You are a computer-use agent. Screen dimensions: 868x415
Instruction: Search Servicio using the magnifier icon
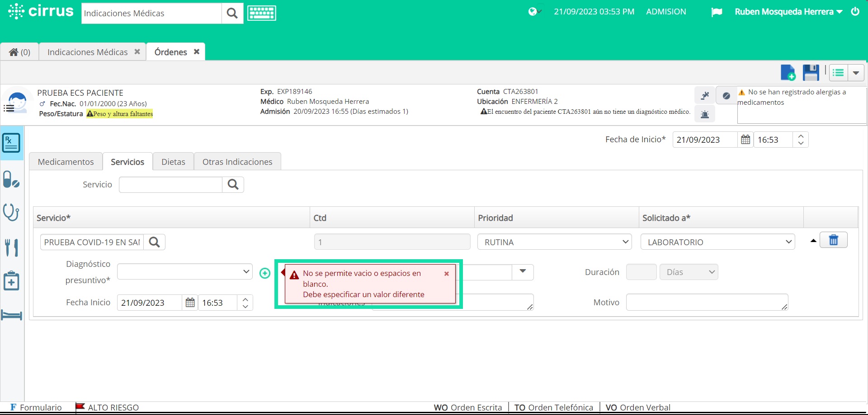click(x=233, y=184)
